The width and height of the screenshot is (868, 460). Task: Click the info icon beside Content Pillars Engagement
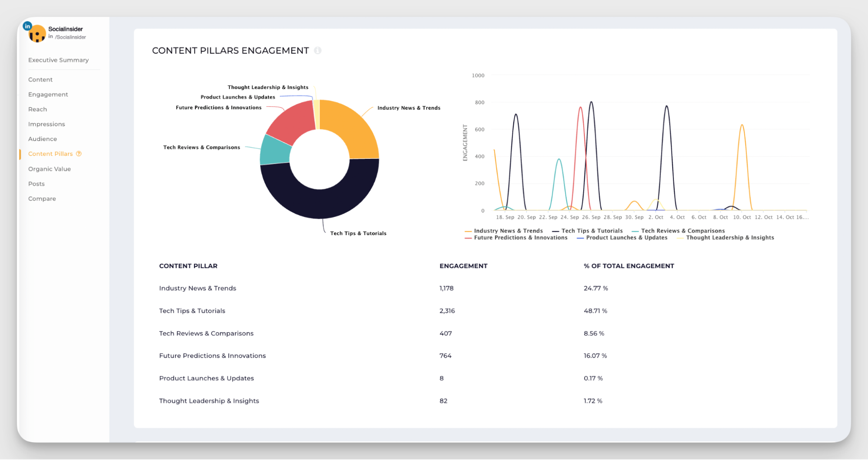tap(318, 50)
